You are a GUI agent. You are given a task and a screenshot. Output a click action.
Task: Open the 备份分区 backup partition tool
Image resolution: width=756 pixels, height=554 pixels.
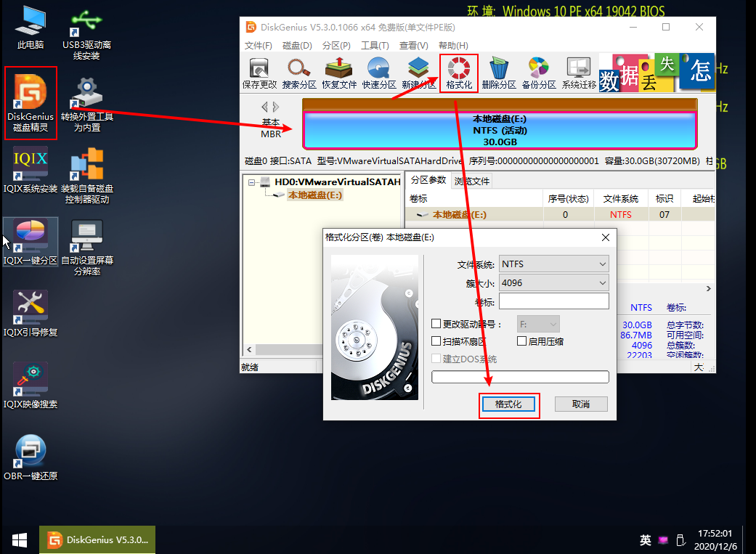click(539, 73)
